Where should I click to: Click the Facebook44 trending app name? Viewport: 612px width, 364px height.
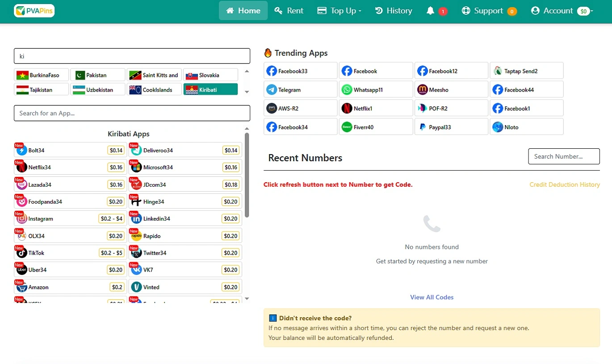coord(519,90)
